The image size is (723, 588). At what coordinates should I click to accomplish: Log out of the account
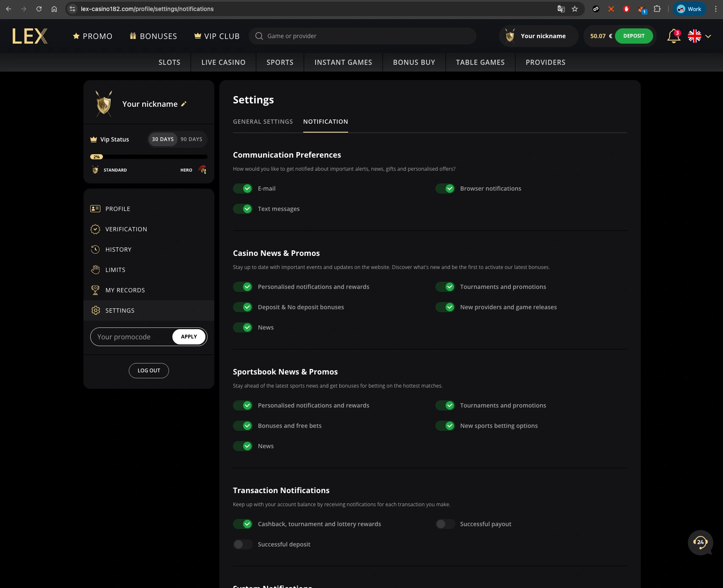[149, 371]
